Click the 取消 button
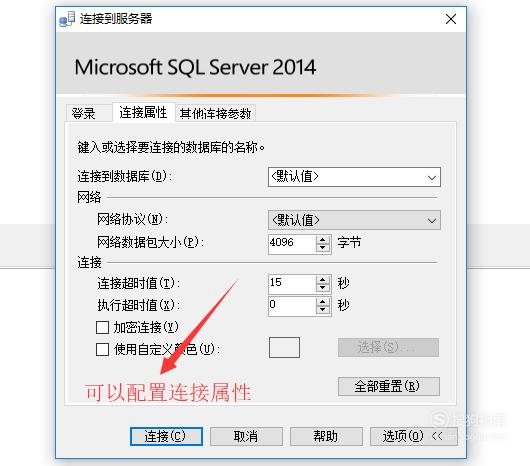This screenshot has height=466, width=530. [x=246, y=436]
